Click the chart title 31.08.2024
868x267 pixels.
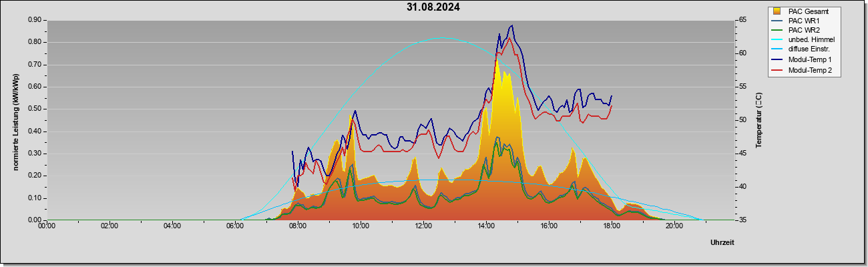tap(433, 8)
